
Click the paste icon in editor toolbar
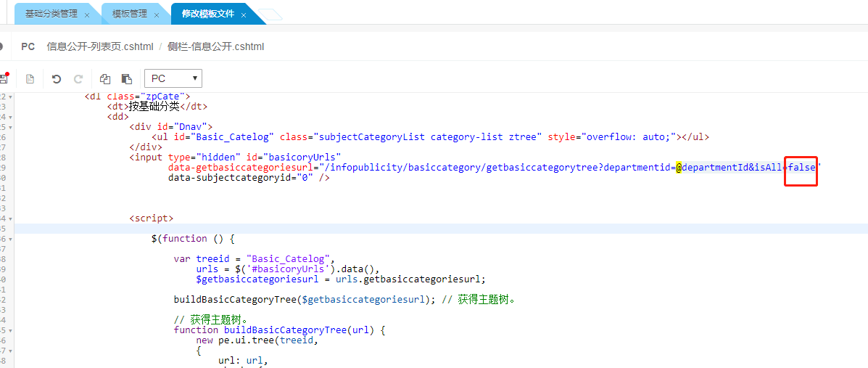[x=126, y=78]
